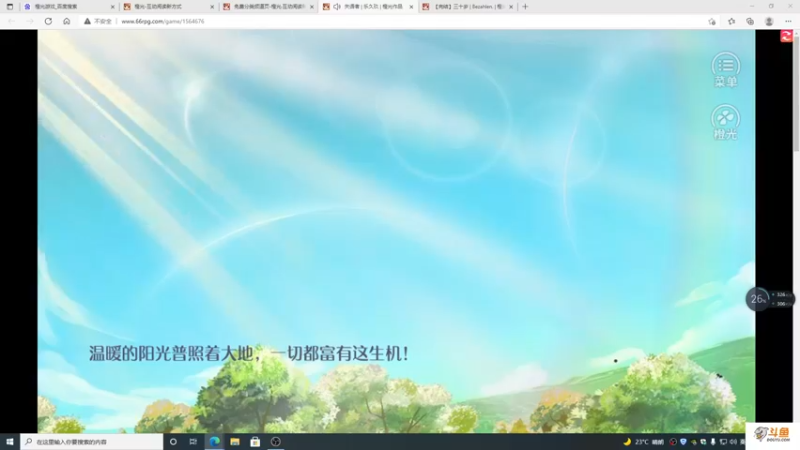Click the microphone icon in system tray
The height and width of the screenshot is (450, 800).
click(x=713, y=442)
